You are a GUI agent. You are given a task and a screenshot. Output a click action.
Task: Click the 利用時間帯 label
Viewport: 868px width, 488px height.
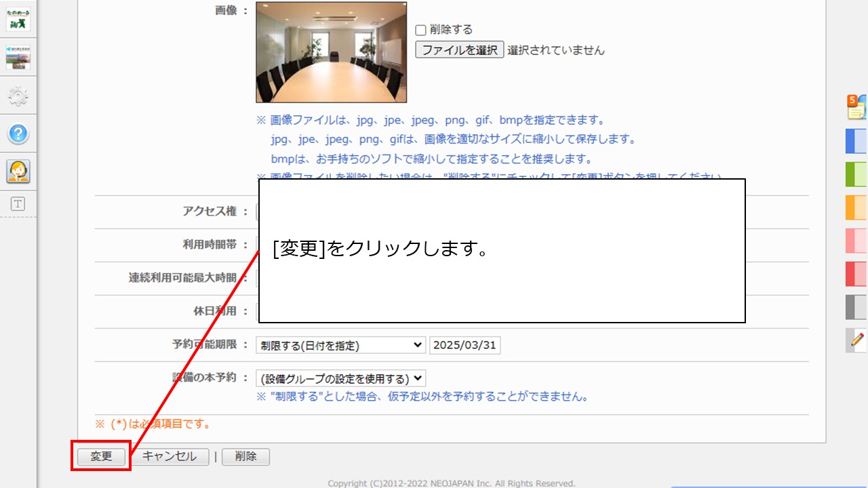pos(210,244)
